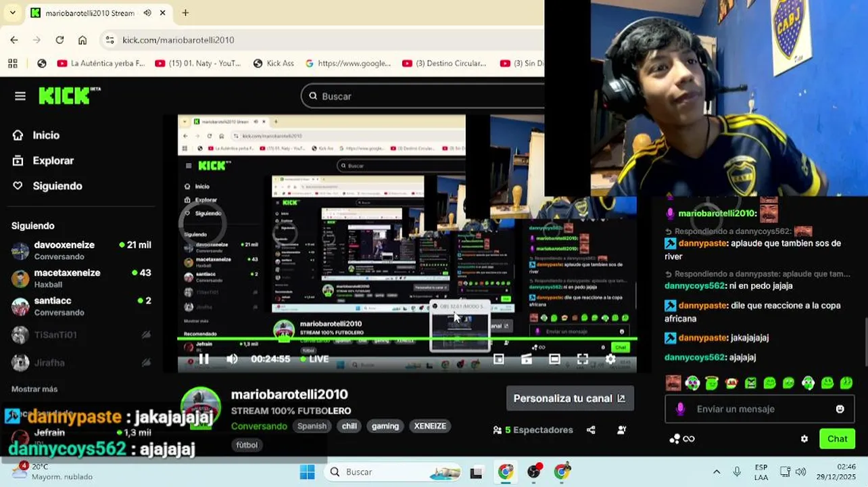Click the Kick Buscar search box
This screenshot has width=868, height=487.
423,96
